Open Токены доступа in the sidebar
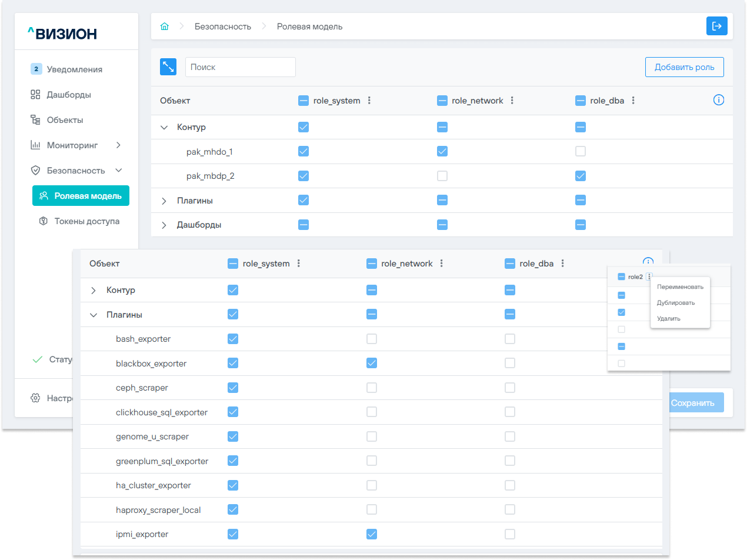This screenshot has width=747, height=560. [x=86, y=221]
